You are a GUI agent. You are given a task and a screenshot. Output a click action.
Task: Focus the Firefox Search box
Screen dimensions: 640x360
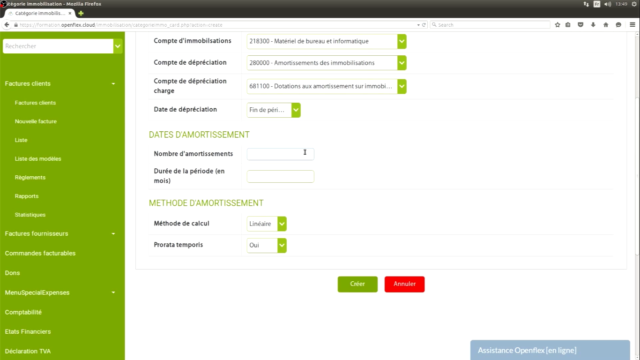click(x=490, y=25)
